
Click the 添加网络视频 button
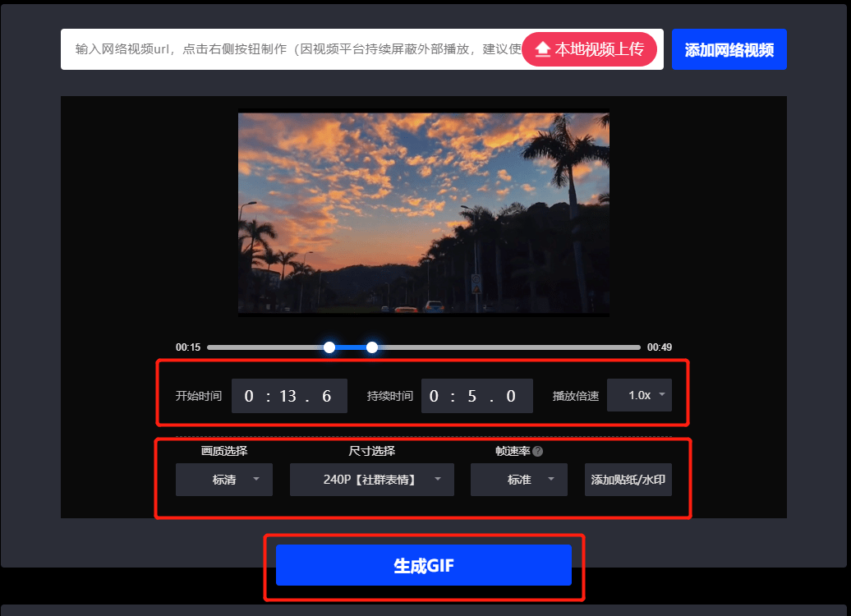[729, 49]
